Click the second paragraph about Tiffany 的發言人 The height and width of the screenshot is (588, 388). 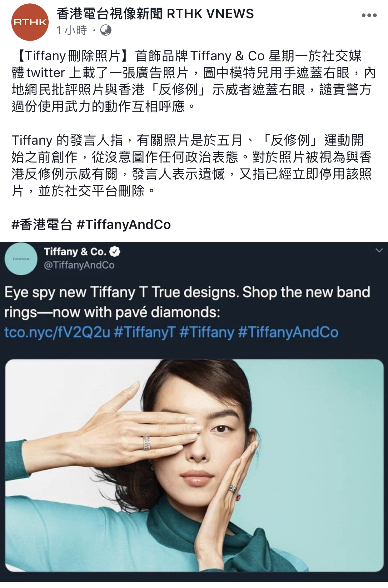192,166
